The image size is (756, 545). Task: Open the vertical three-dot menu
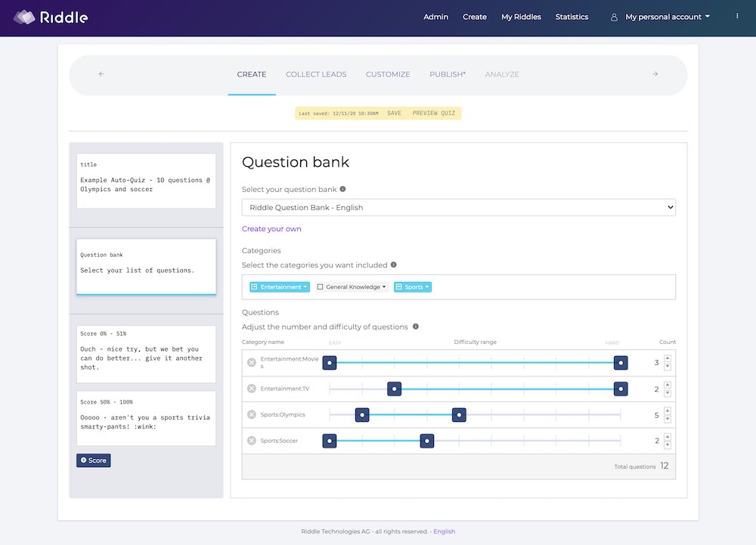tap(736, 16)
